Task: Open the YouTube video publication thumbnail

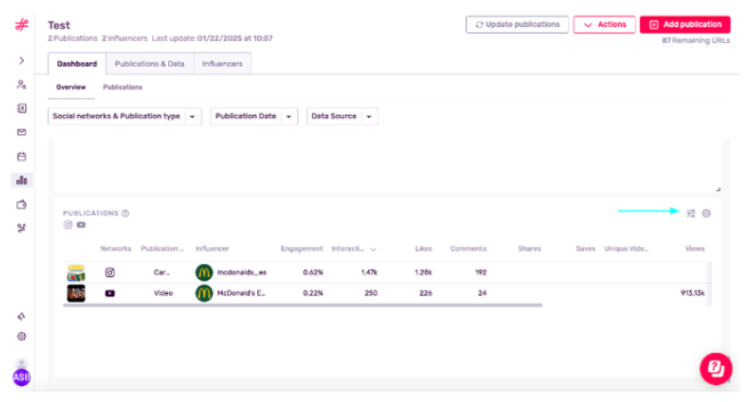Action: coord(76,293)
